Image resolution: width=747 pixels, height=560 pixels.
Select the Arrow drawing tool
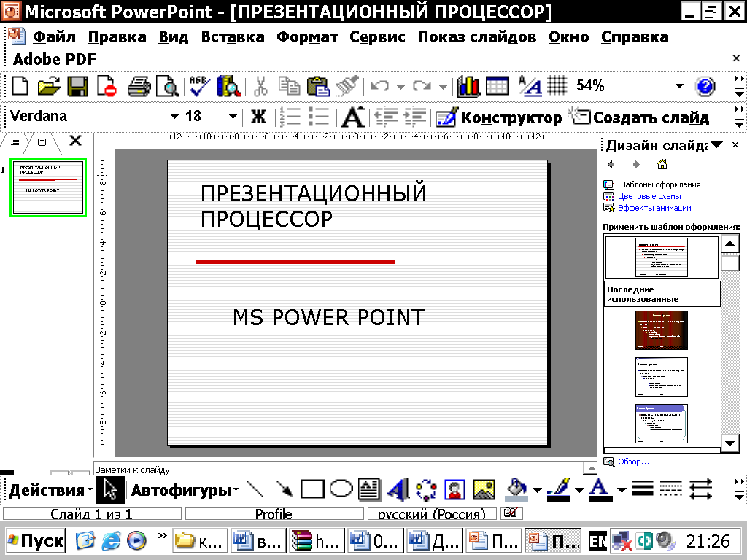click(x=285, y=489)
